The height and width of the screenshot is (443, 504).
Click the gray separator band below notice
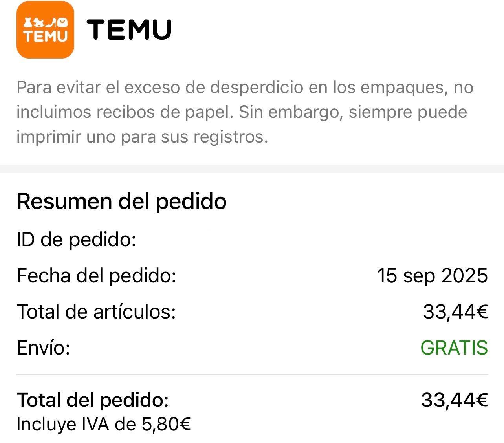point(252,168)
